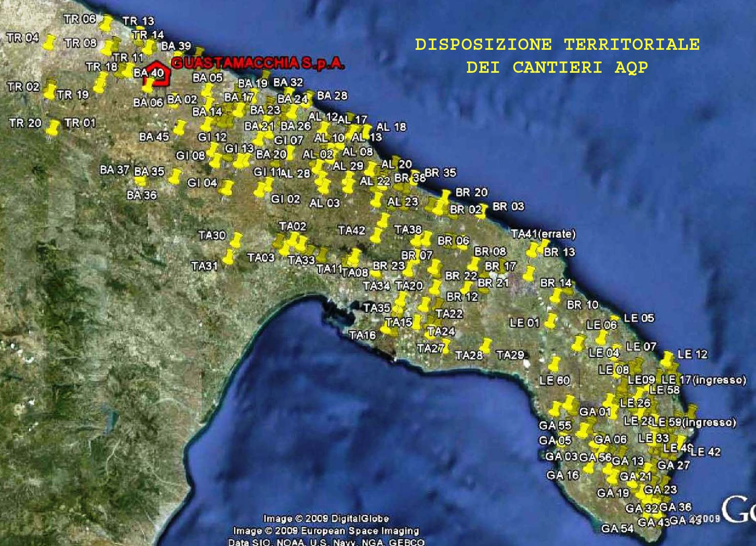Click the 'TR 13' site label
The image size is (756, 546).
click(138, 21)
